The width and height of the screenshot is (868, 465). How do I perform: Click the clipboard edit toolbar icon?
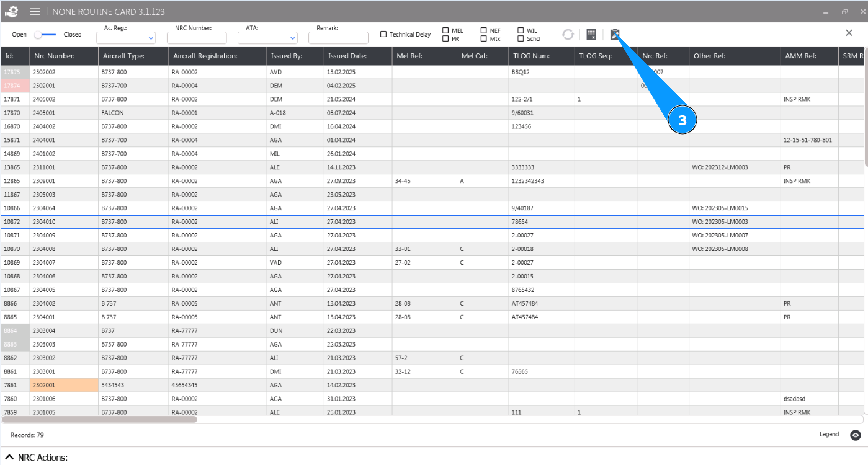614,34
